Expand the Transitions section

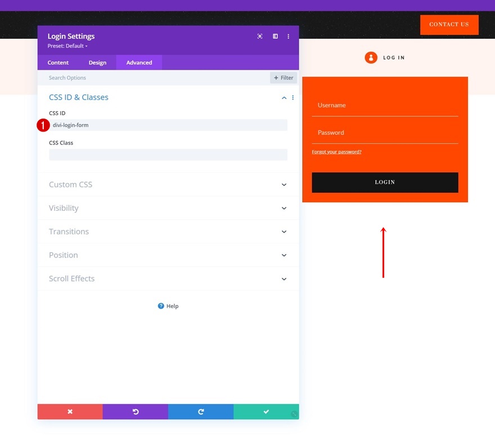pyautogui.click(x=168, y=232)
